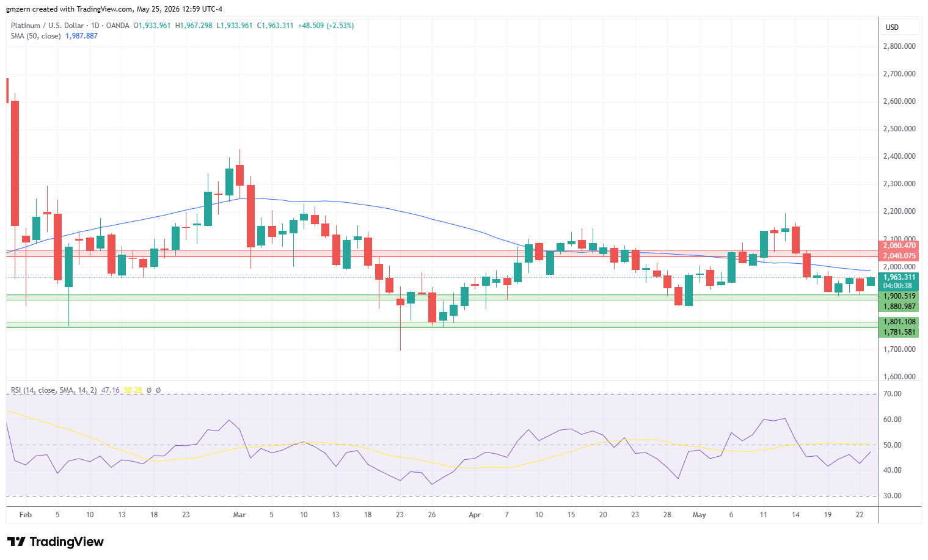Click the 1,700.000 price axis tick
The image size is (928, 560).
899,349
